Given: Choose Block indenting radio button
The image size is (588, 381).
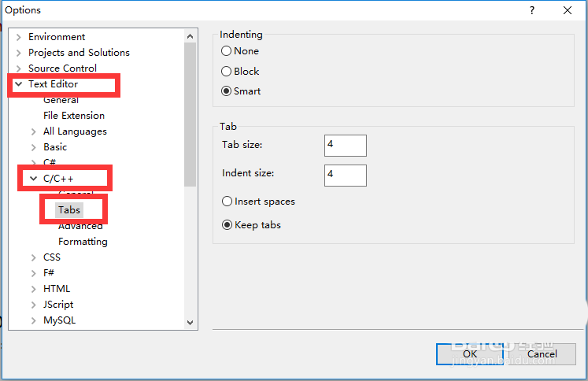Looking at the screenshot, I should pyautogui.click(x=227, y=72).
